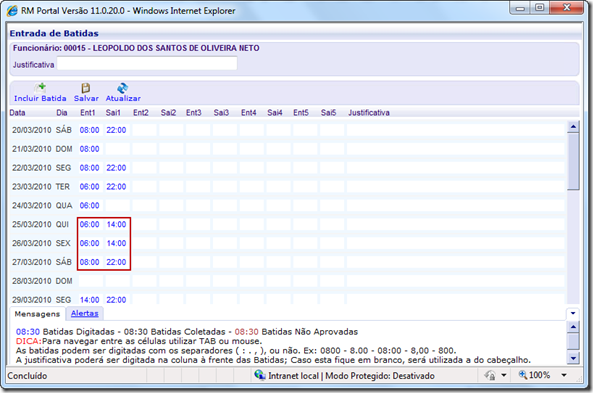Click empty Ent1 cell for 28/03/2010
Viewport: 593px width, 393px height.
[90, 281]
